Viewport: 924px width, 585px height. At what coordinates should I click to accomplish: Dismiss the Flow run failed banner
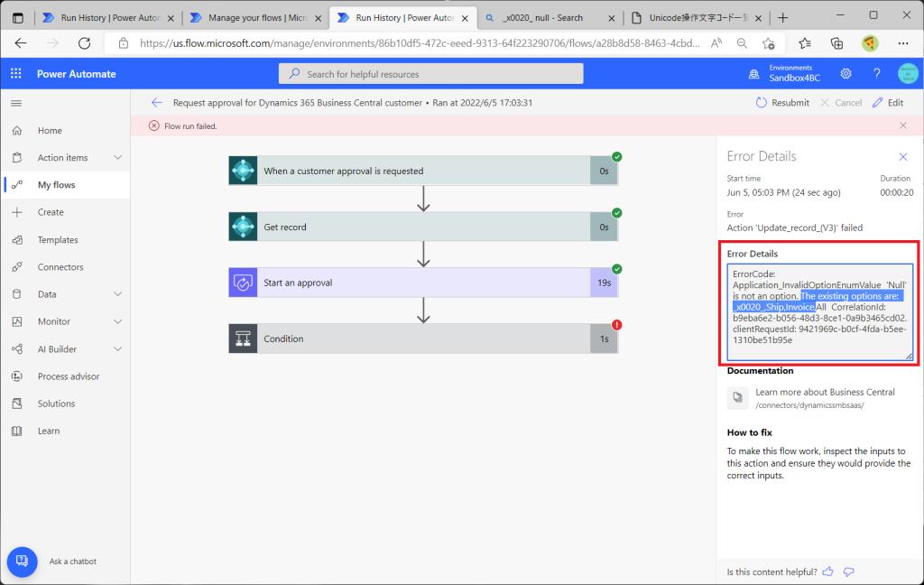[902, 125]
